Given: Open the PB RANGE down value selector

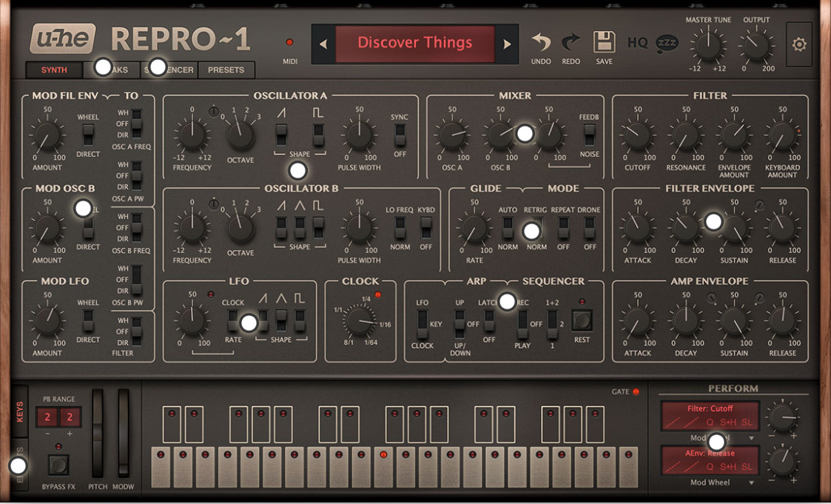Looking at the screenshot, I should [47, 417].
